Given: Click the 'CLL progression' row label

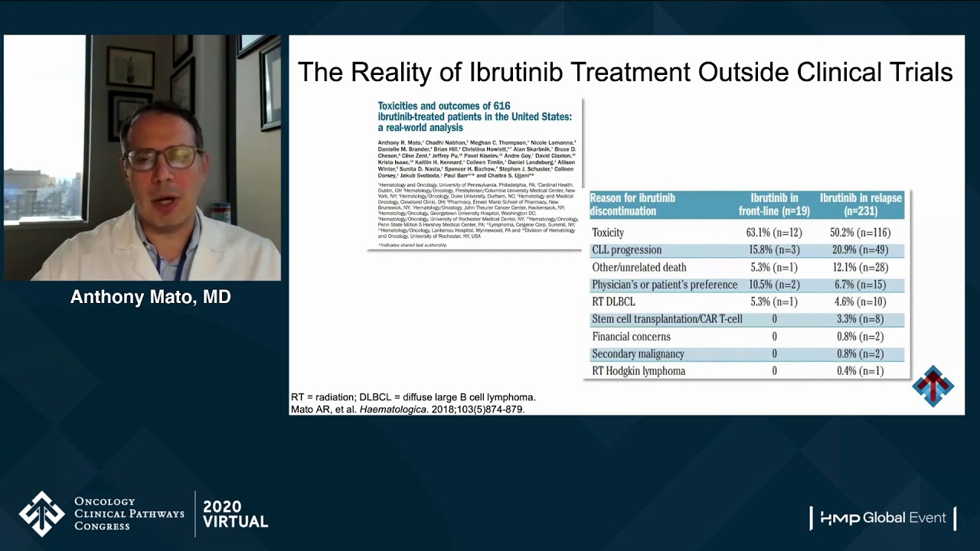Looking at the screenshot, I should point(626,250).
